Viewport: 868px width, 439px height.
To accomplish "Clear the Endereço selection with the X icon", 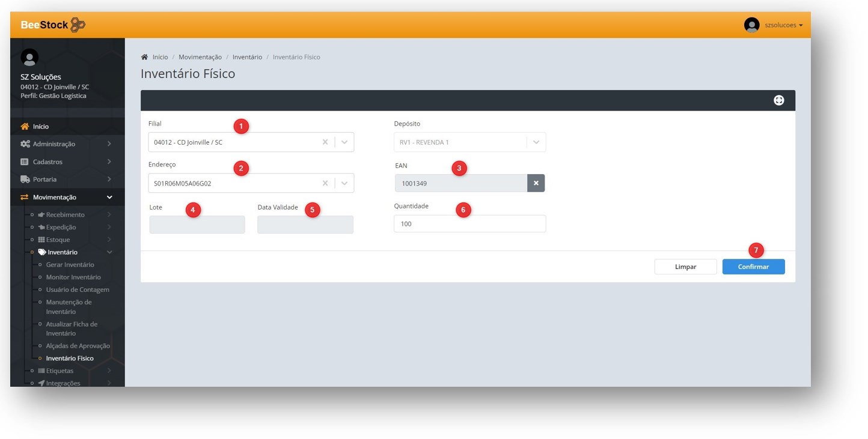I will pos(325,183).
